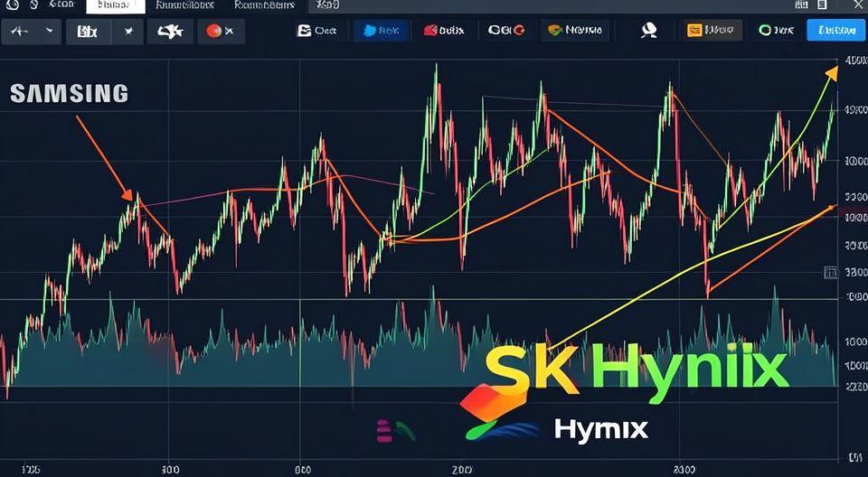Click the white person-shaped icon in the toolbar
868x477 pixels.
pos(648,31)
